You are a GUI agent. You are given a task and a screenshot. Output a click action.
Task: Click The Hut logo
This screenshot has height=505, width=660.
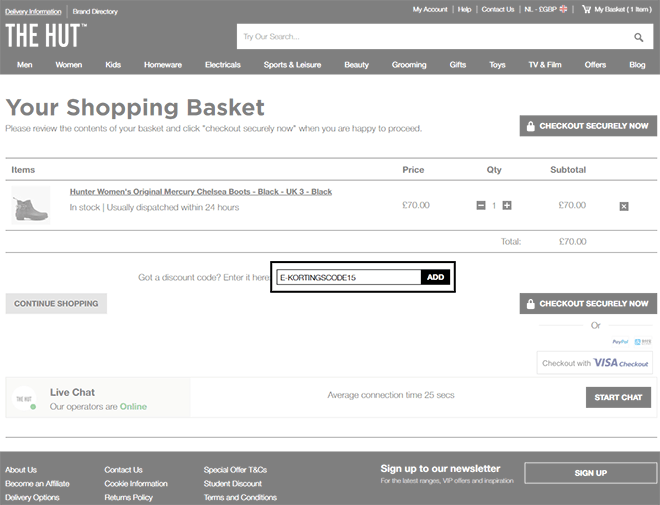46,35
